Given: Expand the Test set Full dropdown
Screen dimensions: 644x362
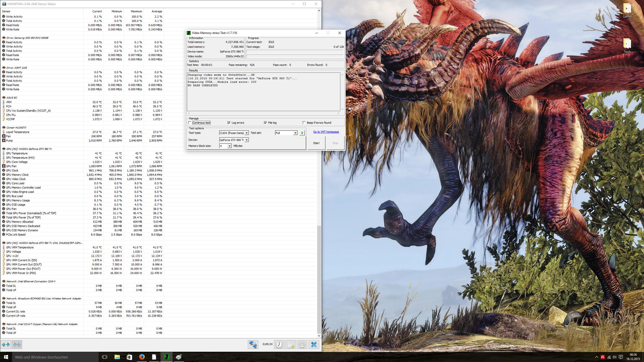Looking at the screenshot, I should pos(295,133).
